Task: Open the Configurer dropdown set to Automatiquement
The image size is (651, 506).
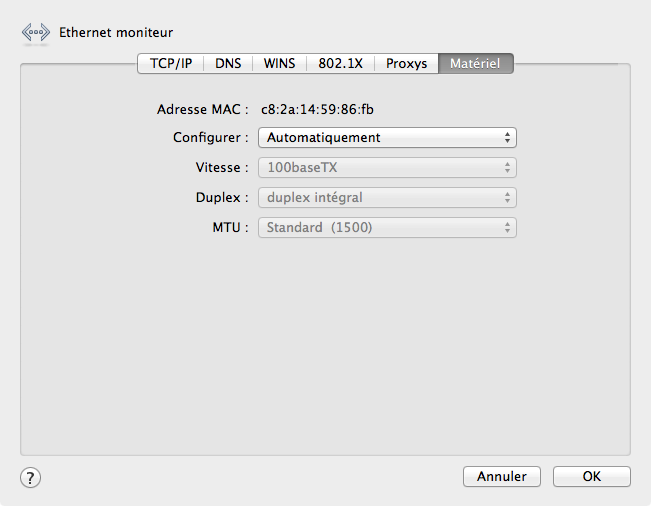Action: pyautogui.click(x=387, y=138)
